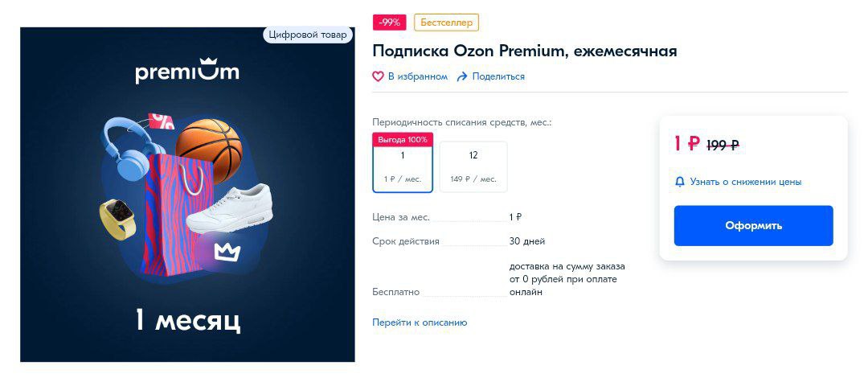Click the smartwatch in the product image
Screen dimensions: 868x382
[118, 219]
